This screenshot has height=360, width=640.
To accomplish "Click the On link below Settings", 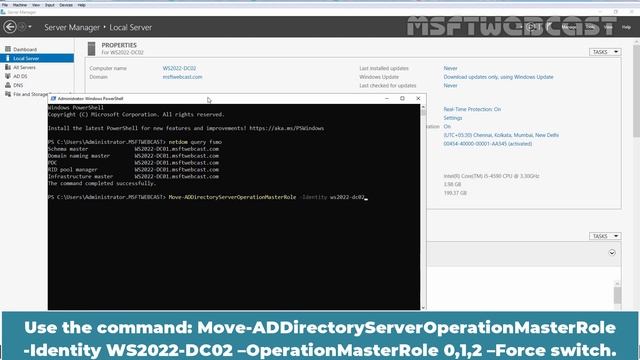I will [x=447, y=127].
